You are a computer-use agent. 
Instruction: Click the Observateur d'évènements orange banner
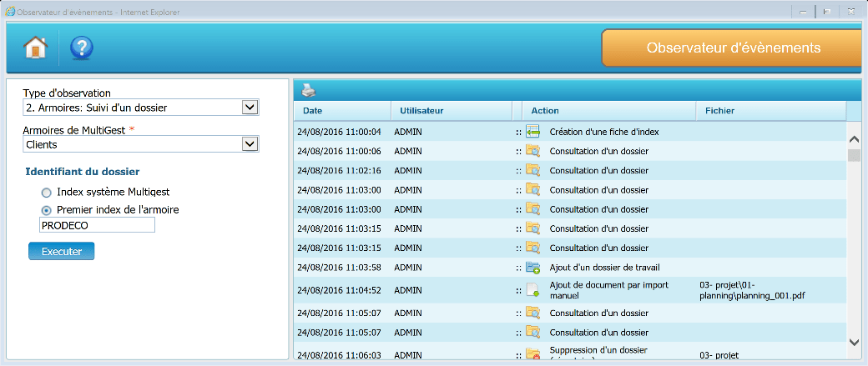pyautogui.click(x=733, y=48)
